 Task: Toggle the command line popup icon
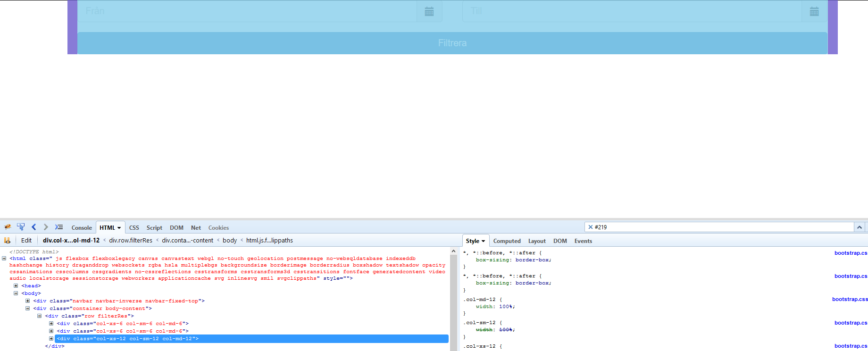point(59,227)
